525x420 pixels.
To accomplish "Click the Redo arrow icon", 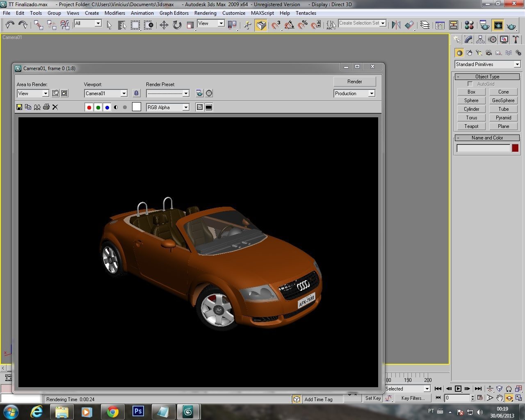I will [x=23, y=25].
